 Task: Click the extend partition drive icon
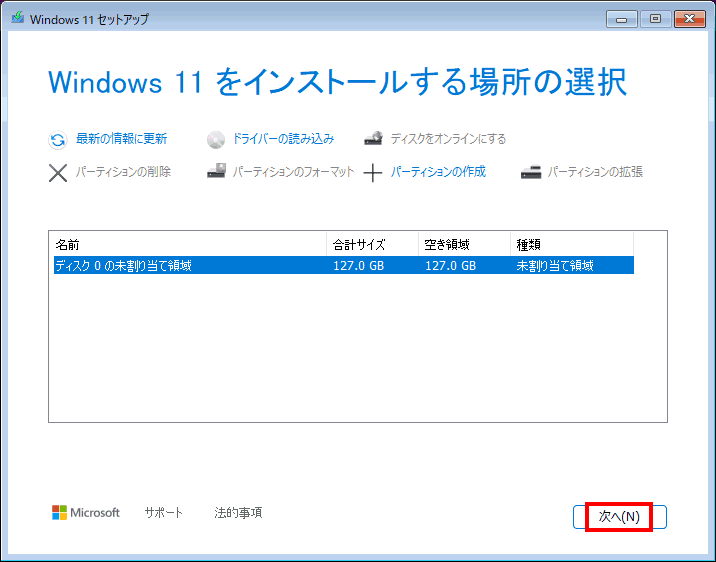531,172
